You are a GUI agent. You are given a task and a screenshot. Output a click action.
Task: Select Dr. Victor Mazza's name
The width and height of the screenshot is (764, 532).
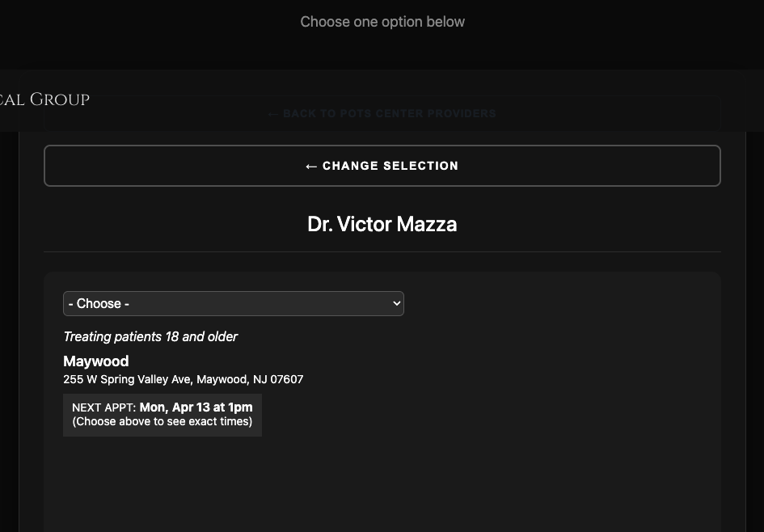382,224
